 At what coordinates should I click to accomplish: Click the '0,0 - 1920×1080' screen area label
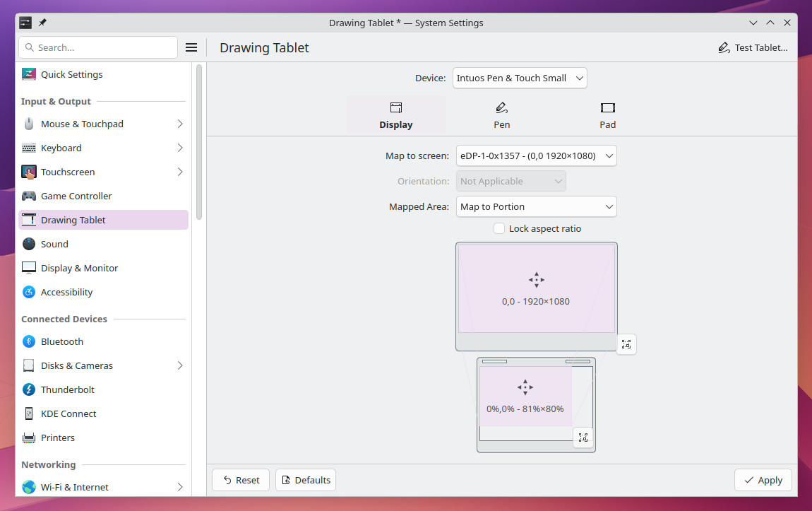535,302
